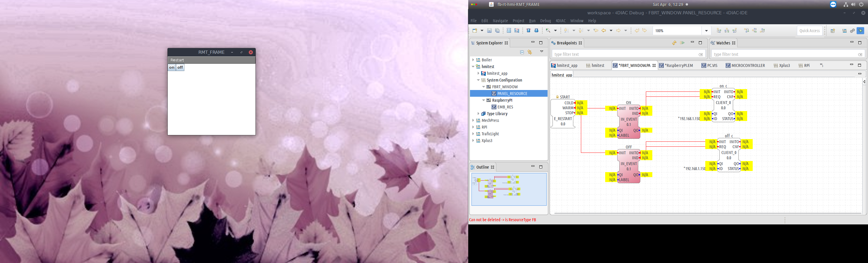
Task: Click the Last Edit Location arrow icon
Action: click(596, 31)
